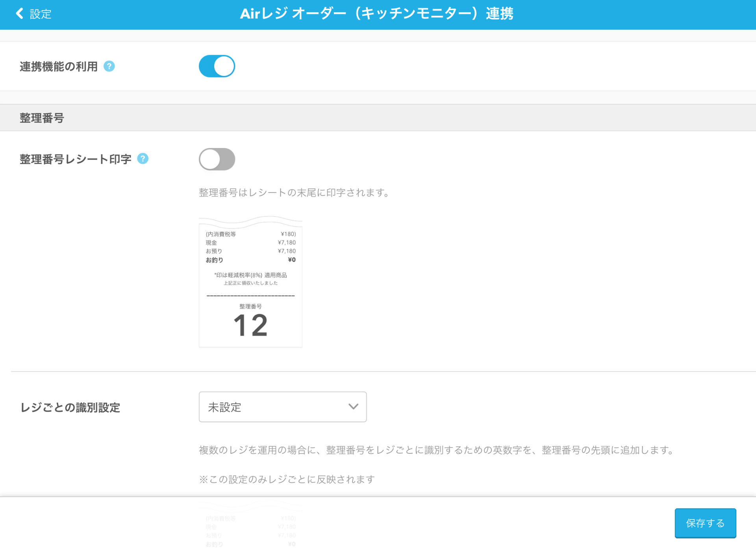
Task: Click the レジごとの識別設定 label
Action: [70, 407]
